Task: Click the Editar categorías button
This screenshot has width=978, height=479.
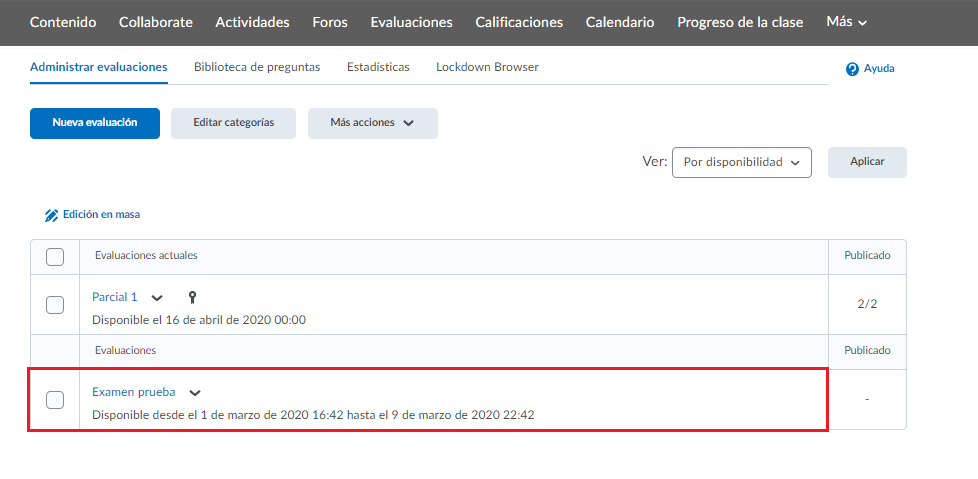Action: (233, 123)
